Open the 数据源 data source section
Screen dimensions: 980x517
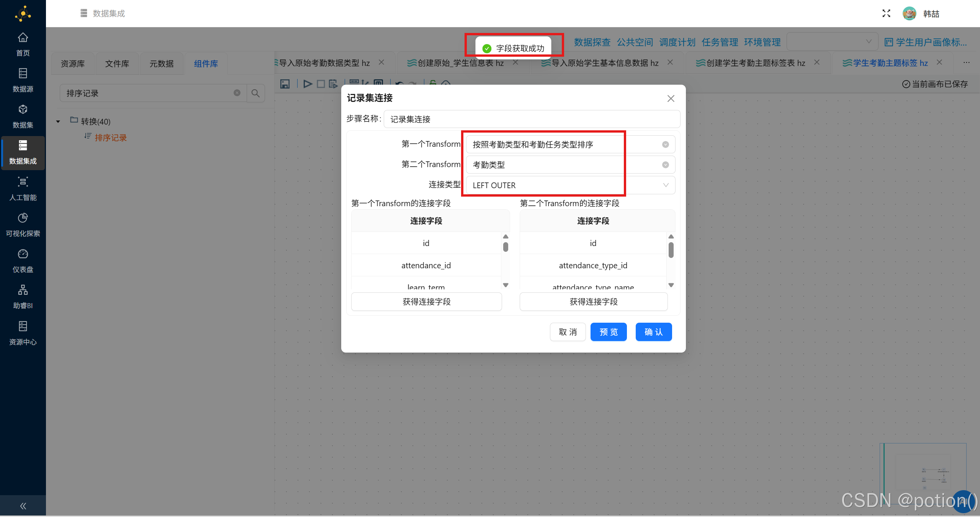tap(23, 80)
